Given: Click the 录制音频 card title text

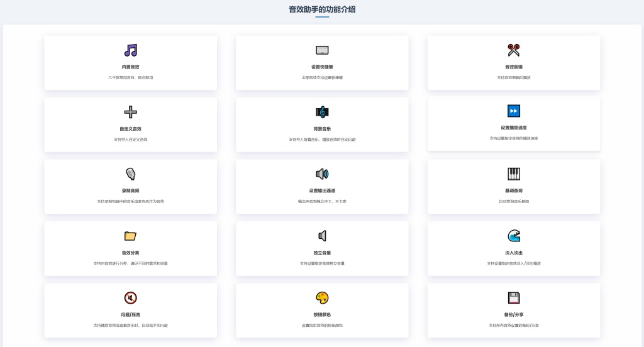Looking at the screenshot, I should tap(130, 190).
